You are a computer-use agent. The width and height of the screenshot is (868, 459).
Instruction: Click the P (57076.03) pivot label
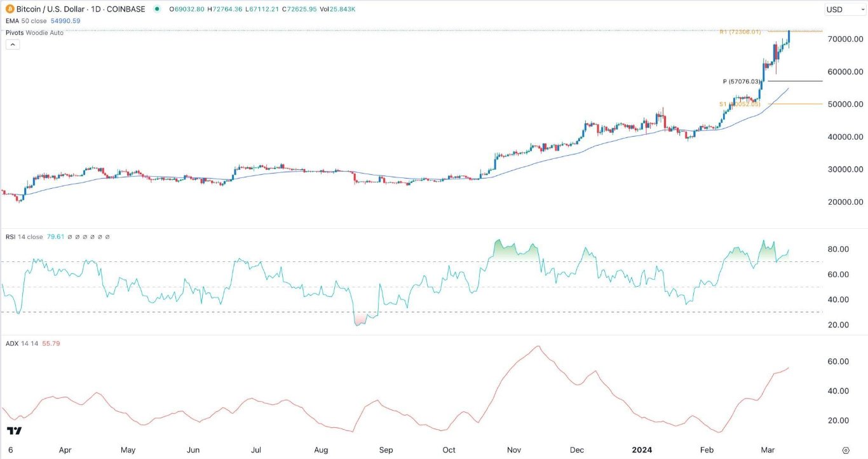742,81
